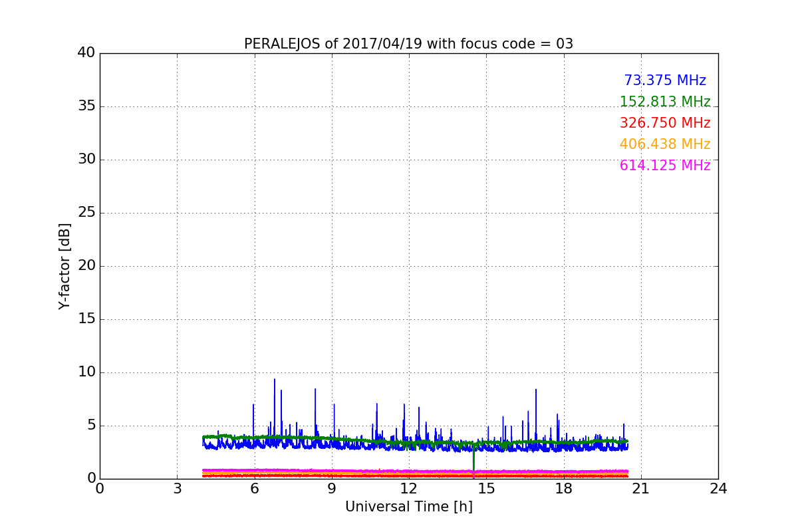Click the x-axis tick label 12

click(x=409, y=489)
